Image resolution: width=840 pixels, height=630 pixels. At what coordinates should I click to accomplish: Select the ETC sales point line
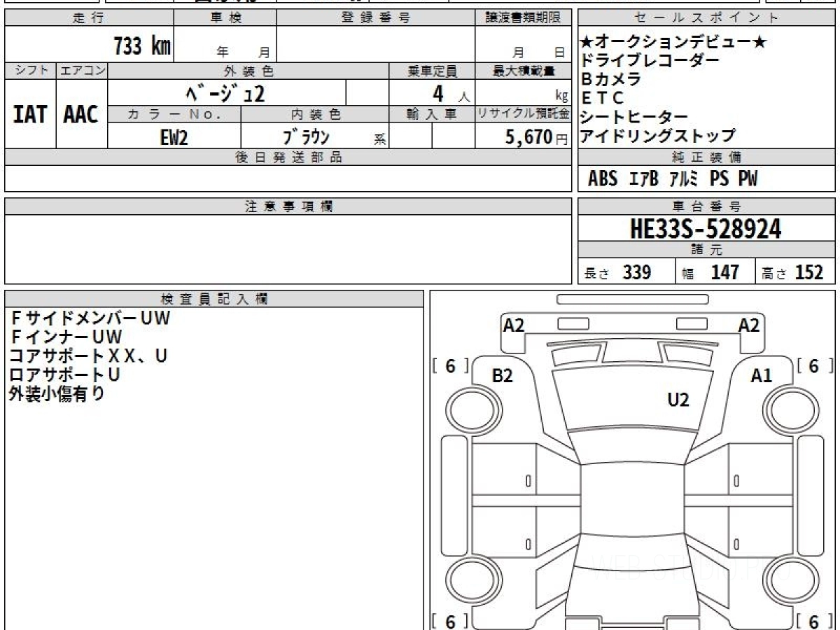pyautogui.click(x=602, y=98)
